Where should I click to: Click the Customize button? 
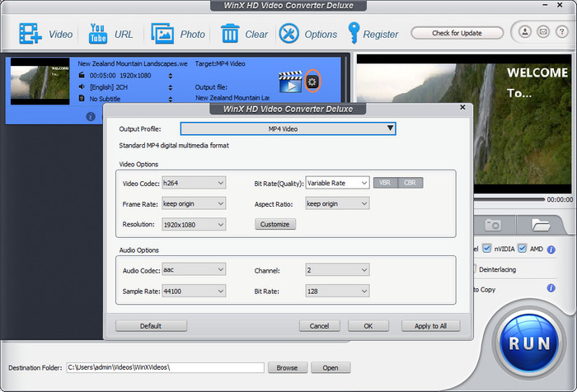[275, 224]
